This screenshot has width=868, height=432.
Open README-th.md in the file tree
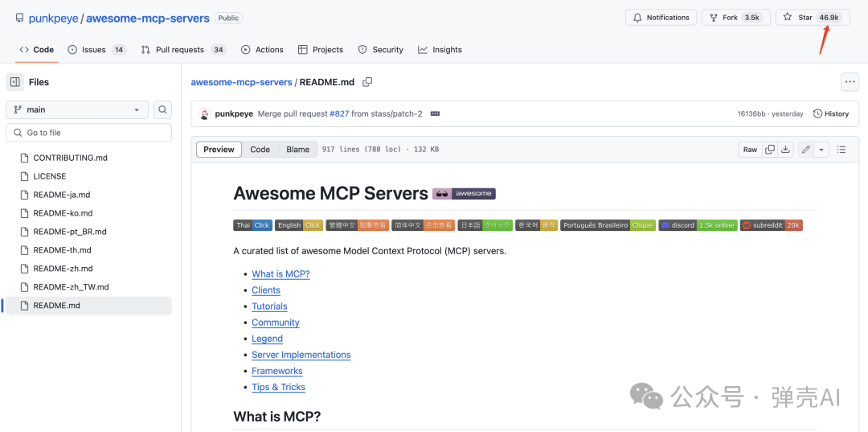88,250
